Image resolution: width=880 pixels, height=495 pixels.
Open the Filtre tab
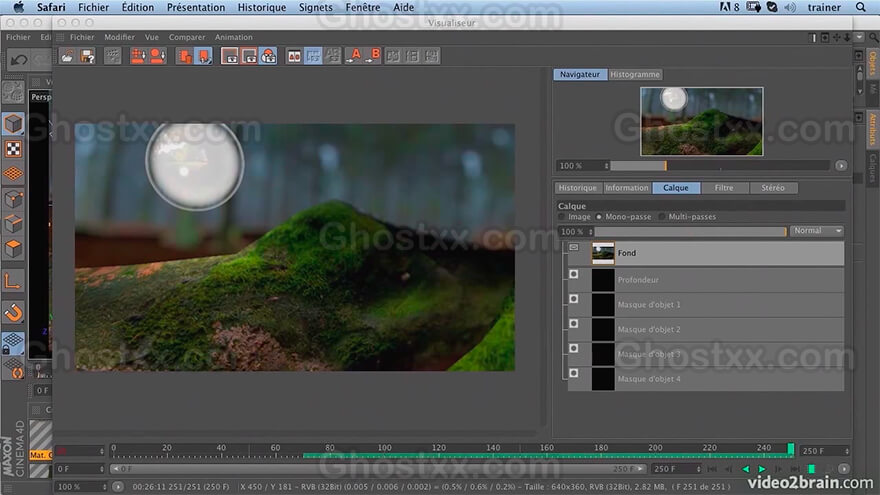pos(724,188)
